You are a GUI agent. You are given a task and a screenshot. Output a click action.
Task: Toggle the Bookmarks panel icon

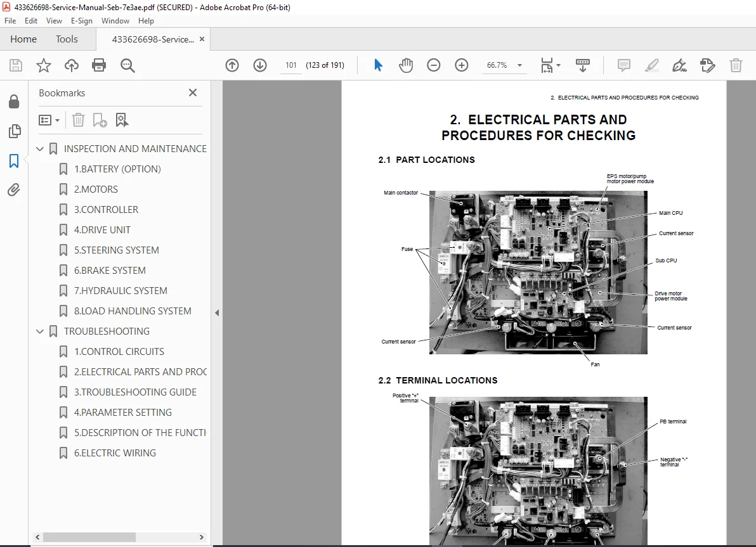pos(14,160)
